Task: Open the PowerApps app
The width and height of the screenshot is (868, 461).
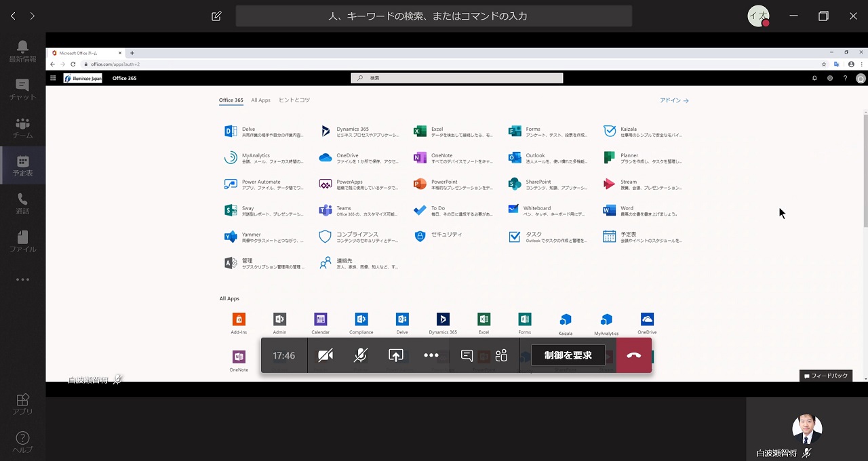Action: coord(358,184)
